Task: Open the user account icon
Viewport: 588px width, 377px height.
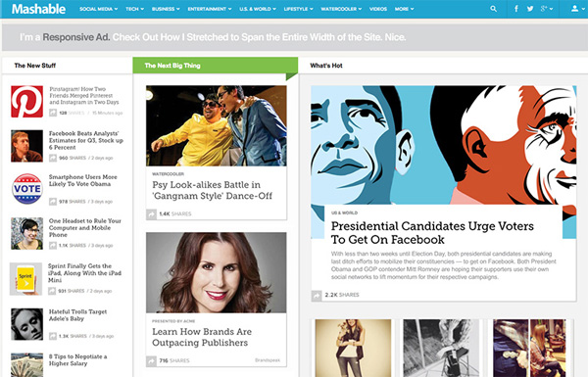Action: coord(576,9)
